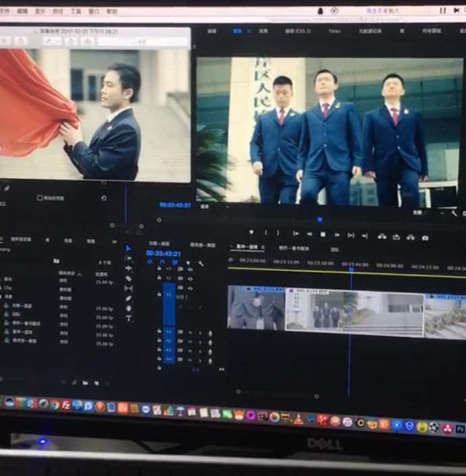This screenshot has height=476, width=466.
Task: Open timeline display settings wrench
Action: tap(201, 263)
